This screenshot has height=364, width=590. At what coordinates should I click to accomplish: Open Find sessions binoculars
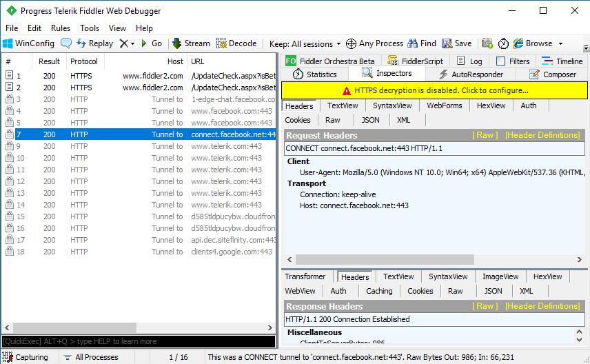pyautogui.click(x=422, y=43)
